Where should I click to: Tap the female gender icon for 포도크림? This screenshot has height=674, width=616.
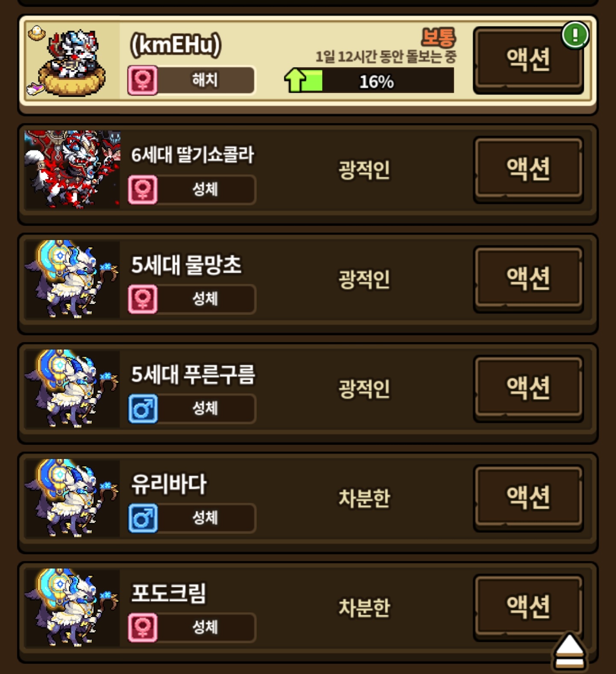142,627
